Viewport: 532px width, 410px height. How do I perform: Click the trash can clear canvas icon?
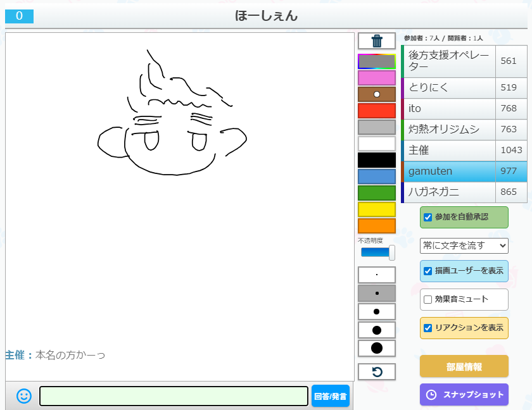(x=377, y=41)
